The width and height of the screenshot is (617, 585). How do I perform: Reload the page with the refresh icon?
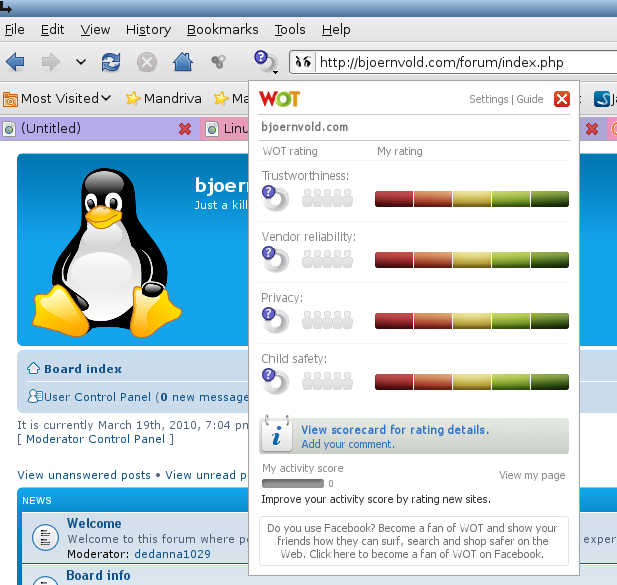pyautogui.click(x=111, y=62)
